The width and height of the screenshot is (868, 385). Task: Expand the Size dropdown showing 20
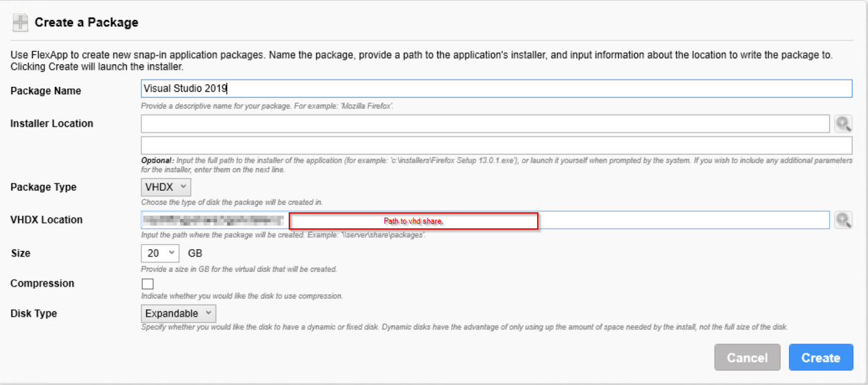[x=161, y=253]
